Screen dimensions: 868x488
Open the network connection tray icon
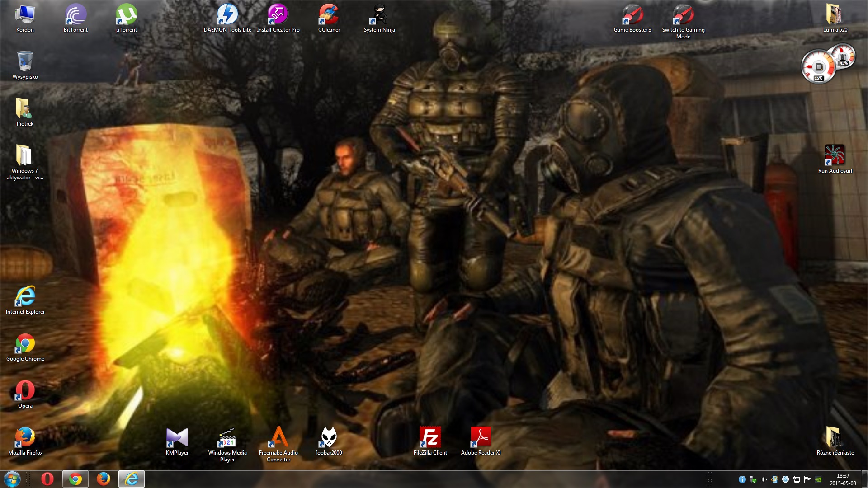[796, 479]
